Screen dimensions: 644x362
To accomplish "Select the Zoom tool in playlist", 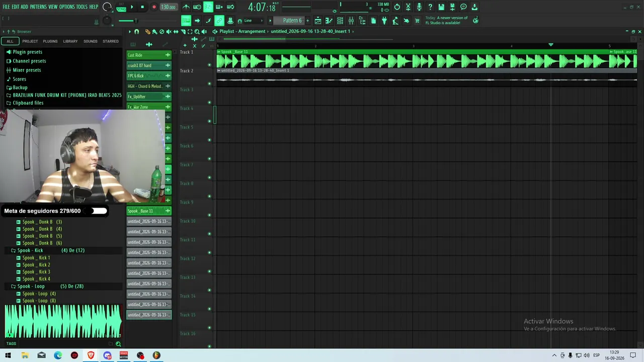I will pyautogui.click(x=197, y=32).
